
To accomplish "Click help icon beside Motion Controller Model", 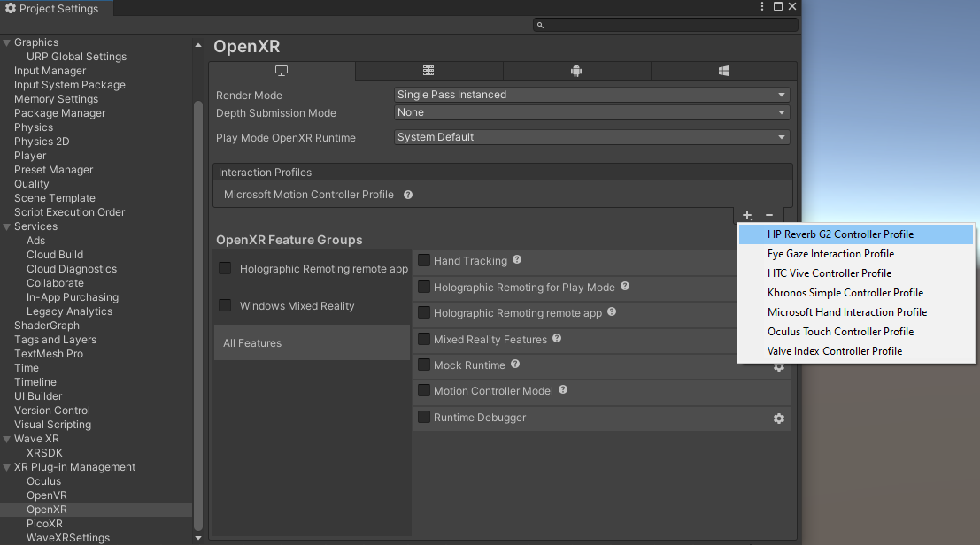I will [x=563, y=390].
